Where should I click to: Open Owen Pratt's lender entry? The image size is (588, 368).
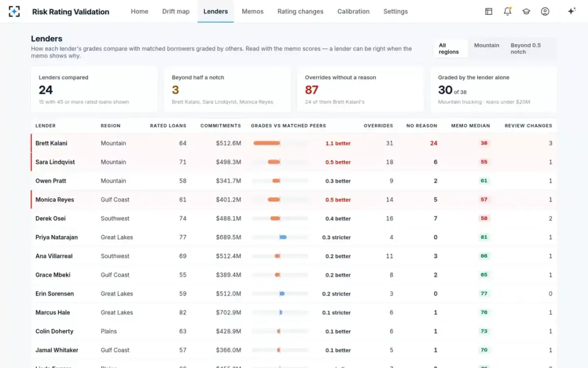pyautogui.click(x=50, y=181)
